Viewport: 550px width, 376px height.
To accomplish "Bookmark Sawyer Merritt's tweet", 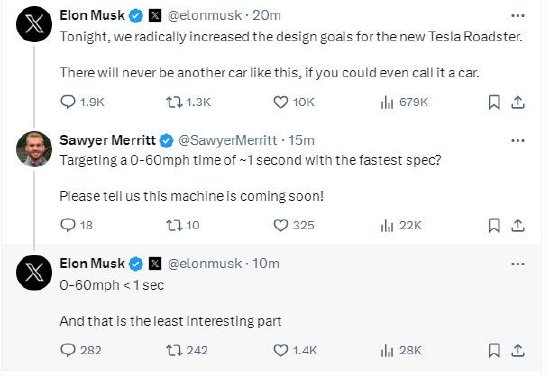I will 494,226.
